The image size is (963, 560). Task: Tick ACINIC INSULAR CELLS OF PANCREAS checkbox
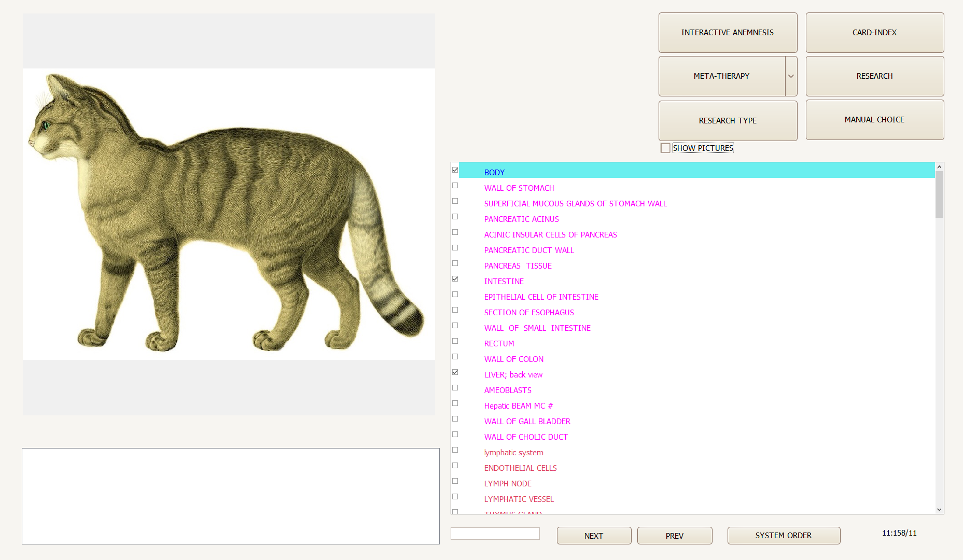455,232
